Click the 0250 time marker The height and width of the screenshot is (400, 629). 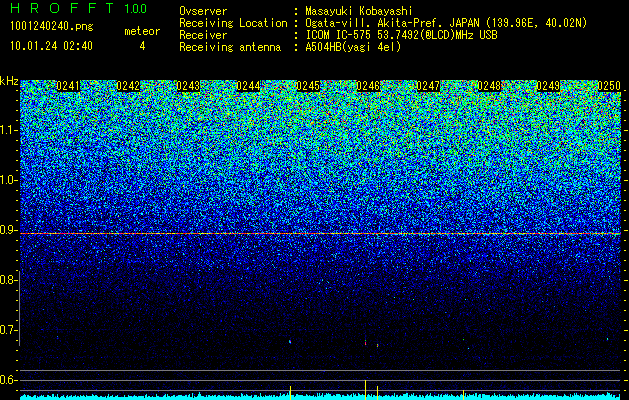tap(609, 86)
